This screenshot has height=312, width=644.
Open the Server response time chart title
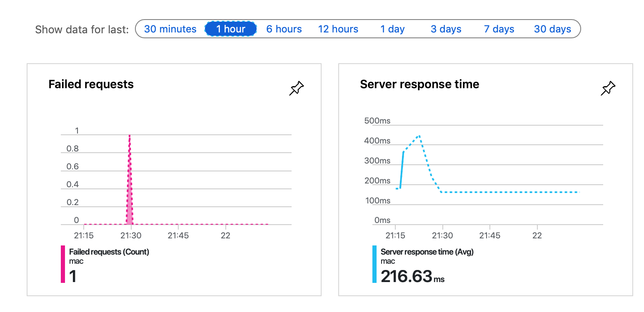[x=419, y=84]
